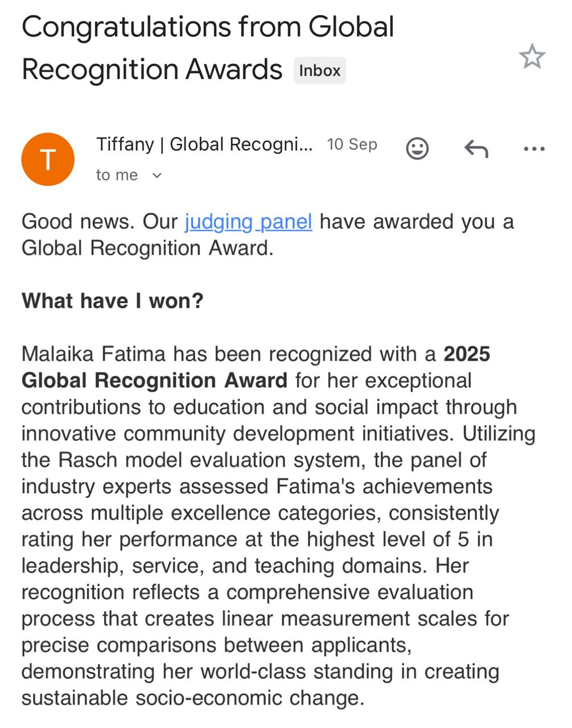
Task: Click the '10 Sep' date stamp
Action: tap(352, 144)
